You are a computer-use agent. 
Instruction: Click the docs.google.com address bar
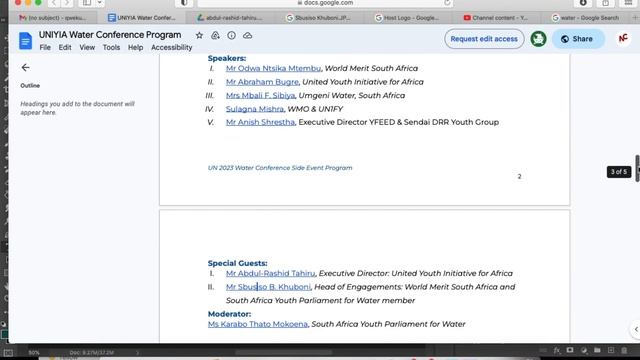click(x=325, y=3)
